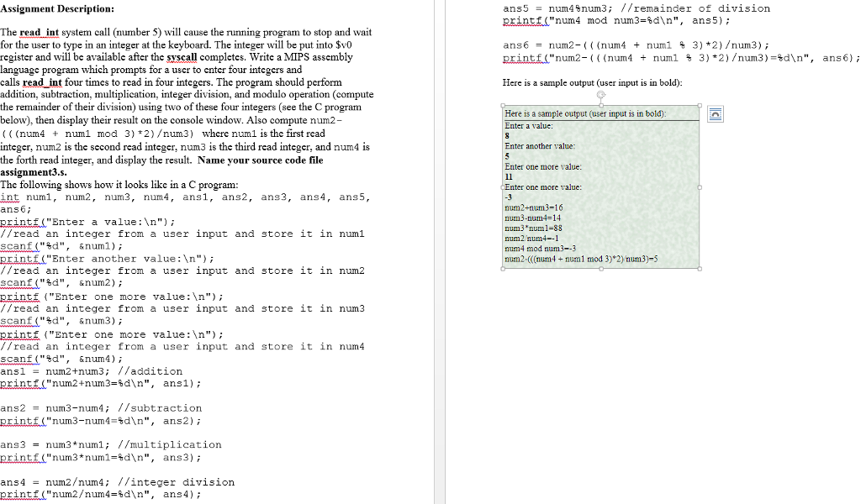
Task: Open the Layout Options icon beside the selected image
Action: (715, 113)
